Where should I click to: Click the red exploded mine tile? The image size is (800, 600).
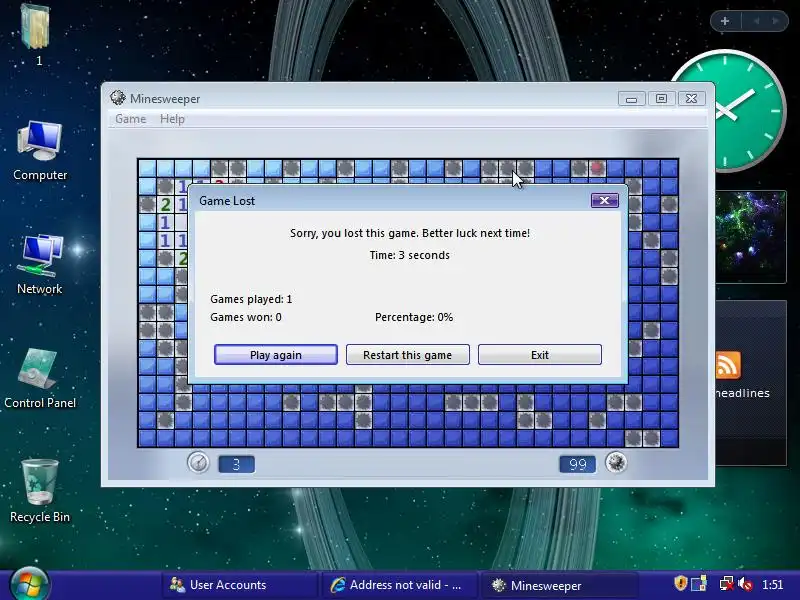click(597, 168)
